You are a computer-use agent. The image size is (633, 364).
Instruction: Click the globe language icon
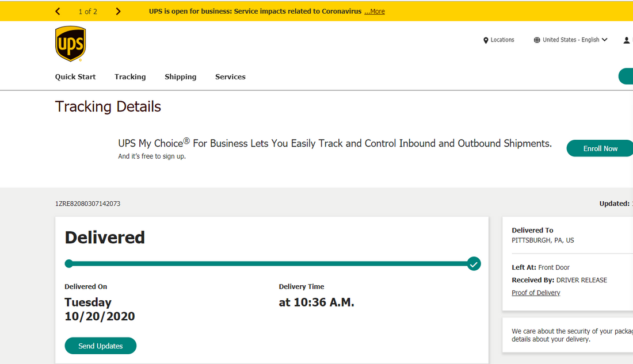tap(537, 40)
